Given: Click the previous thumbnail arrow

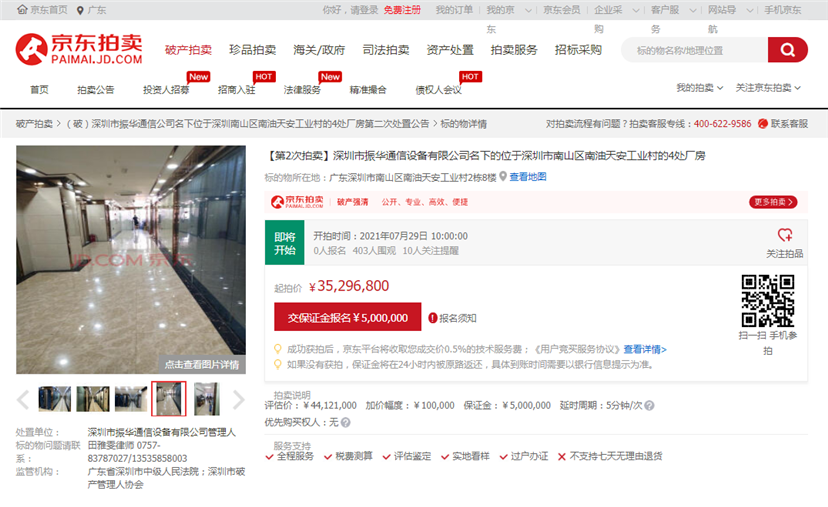Looking at the screenshot, I should (23, 400).
